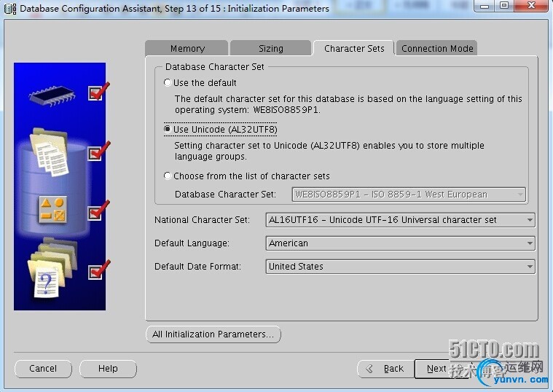Select the Character Sets tab
This screenshot has width=553, height=392.
[x=354, y=48]
